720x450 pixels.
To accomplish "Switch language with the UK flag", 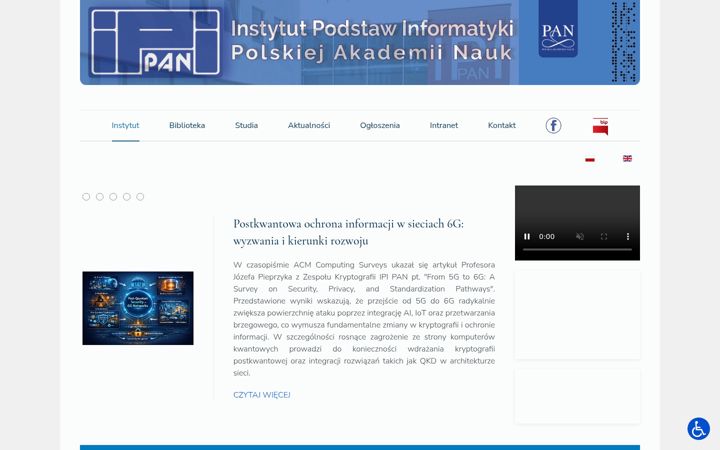I will 627,158.
